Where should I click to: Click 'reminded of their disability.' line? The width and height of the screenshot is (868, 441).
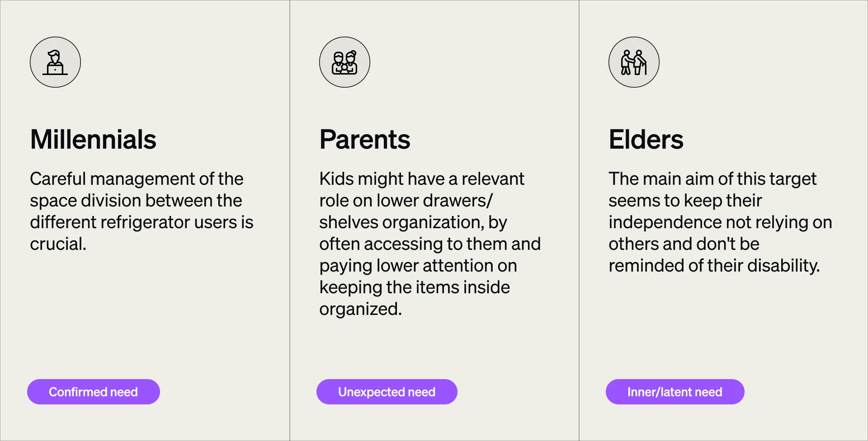[714, 266]
